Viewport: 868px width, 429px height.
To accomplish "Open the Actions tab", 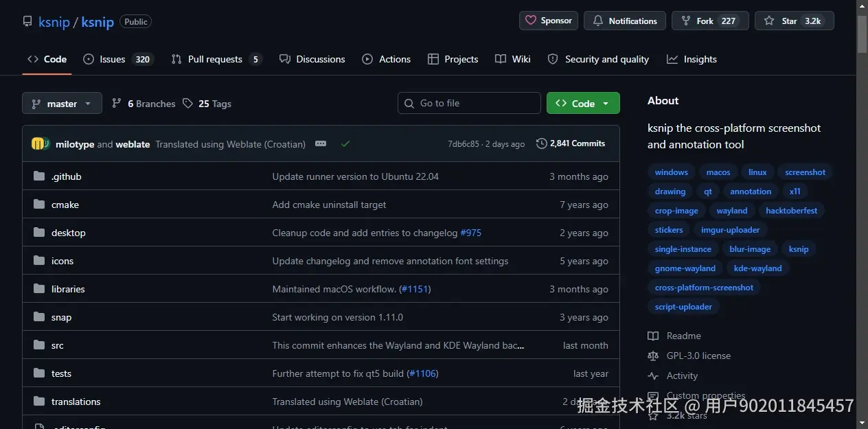I will (x=387, y=59).
